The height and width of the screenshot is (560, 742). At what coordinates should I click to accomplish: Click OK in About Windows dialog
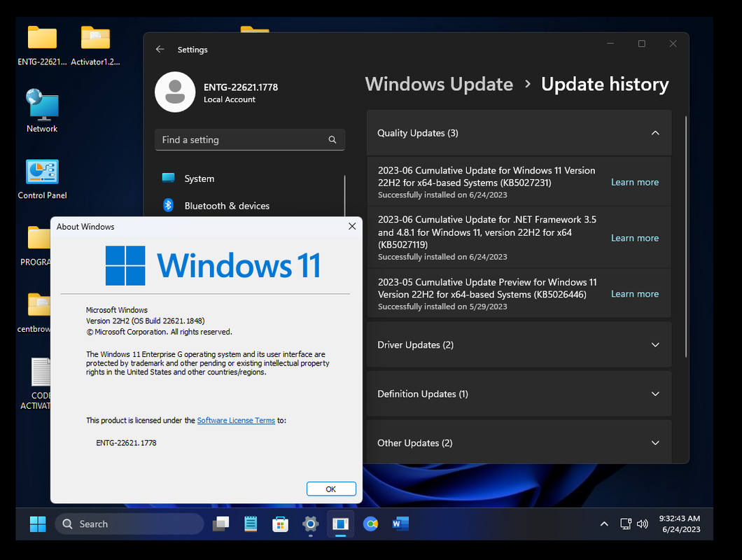331,489
